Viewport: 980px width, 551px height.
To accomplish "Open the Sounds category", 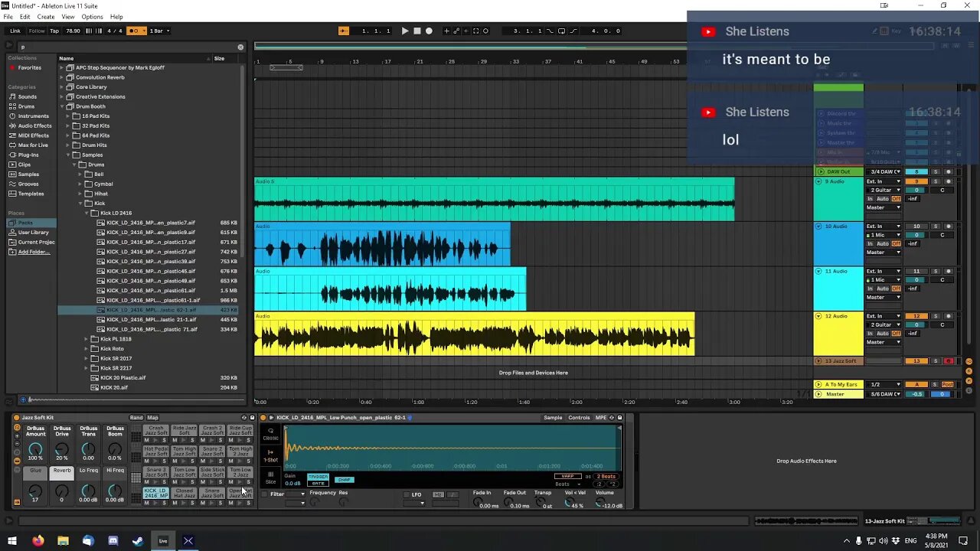I will coord(27,96).
